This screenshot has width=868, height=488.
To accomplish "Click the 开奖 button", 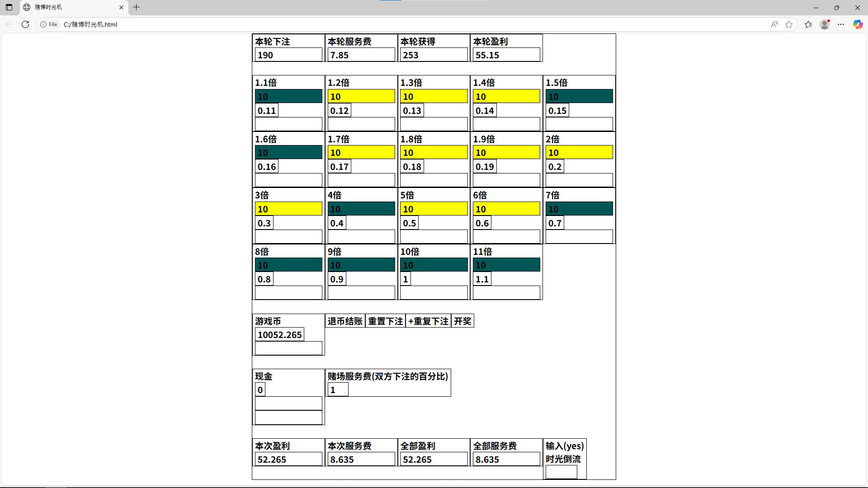I will point(462,321).
